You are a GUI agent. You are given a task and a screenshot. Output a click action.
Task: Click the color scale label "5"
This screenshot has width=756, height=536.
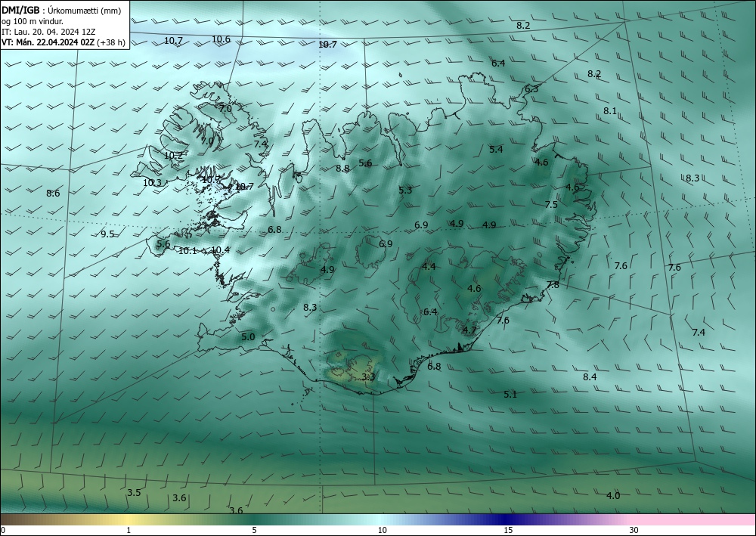click(254, 531)
